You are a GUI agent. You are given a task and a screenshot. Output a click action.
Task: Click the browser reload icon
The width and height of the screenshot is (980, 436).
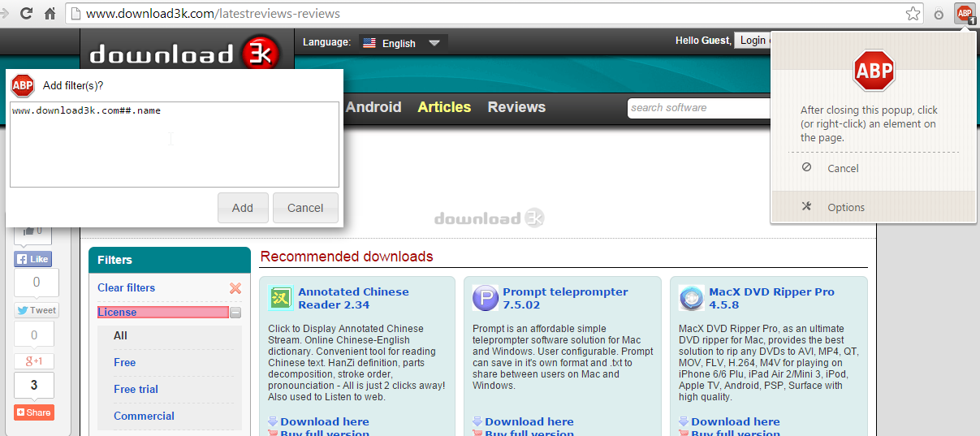(x=27, y=14)
